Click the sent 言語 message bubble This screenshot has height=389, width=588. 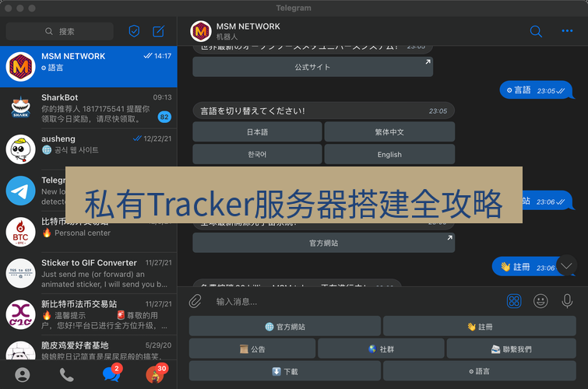pos(537,90)
